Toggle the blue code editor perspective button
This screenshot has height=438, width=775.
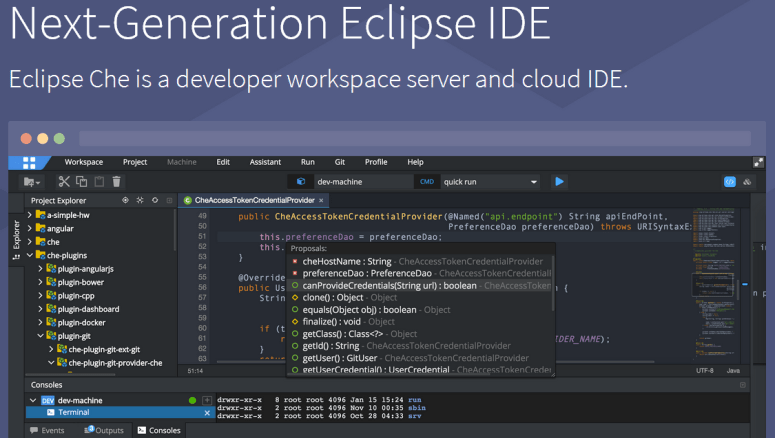[730, 181]
